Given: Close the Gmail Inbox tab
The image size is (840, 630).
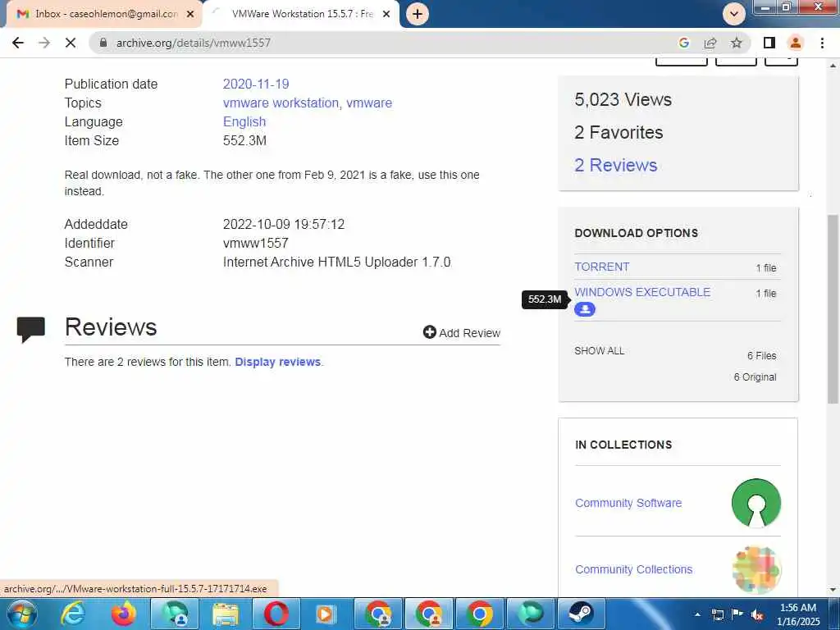Looking at the screenshot, I should (x=190, y=14).
